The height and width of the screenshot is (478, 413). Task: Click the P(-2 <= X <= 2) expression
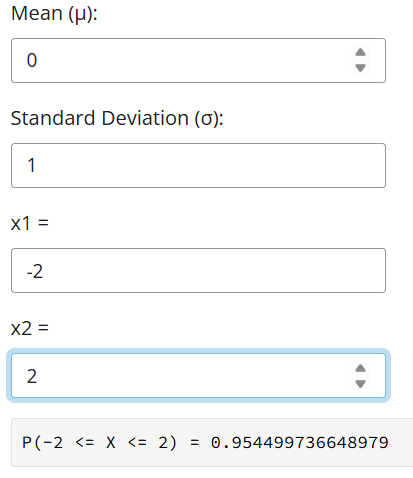point(99,443)
